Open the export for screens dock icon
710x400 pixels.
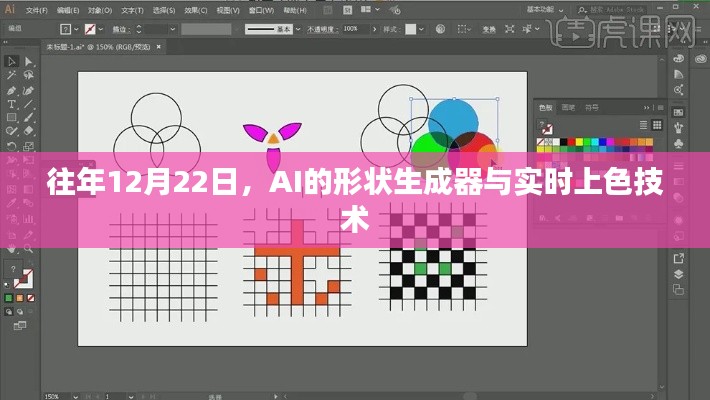pos(678,258)
